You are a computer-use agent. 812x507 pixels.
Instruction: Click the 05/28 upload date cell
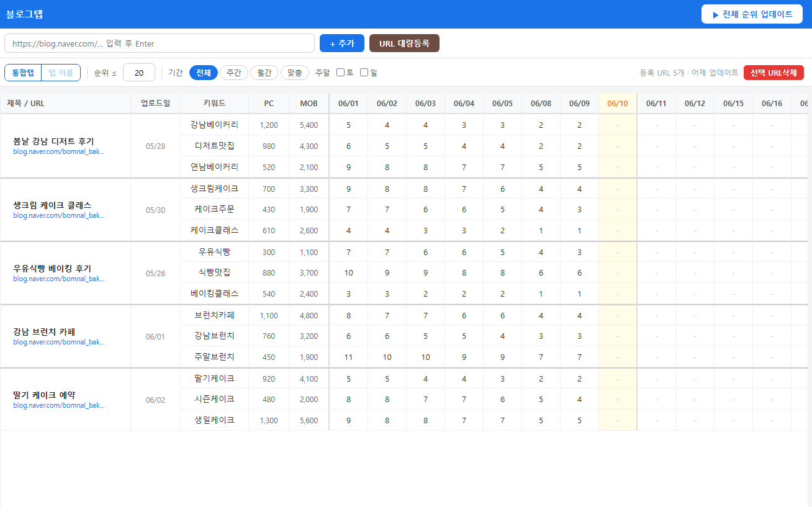[x=156, y=146]
